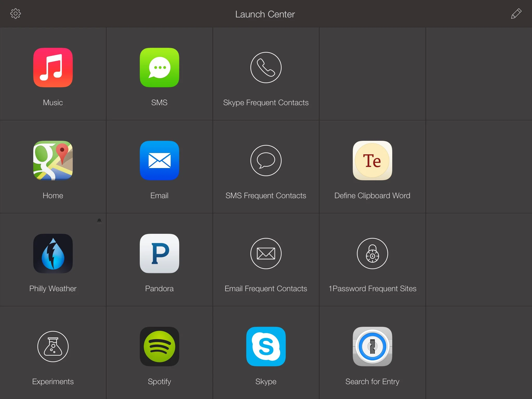532x399 pixels.
Task: Open 1Password Frequent Sites padlock icon
Action: (x=373, y=254)
